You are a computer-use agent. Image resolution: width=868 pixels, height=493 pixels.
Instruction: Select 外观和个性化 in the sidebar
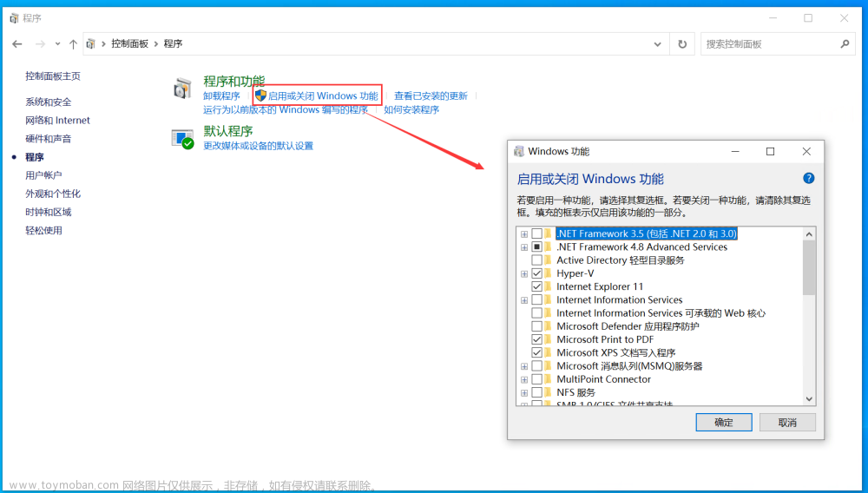click(53, 194)
